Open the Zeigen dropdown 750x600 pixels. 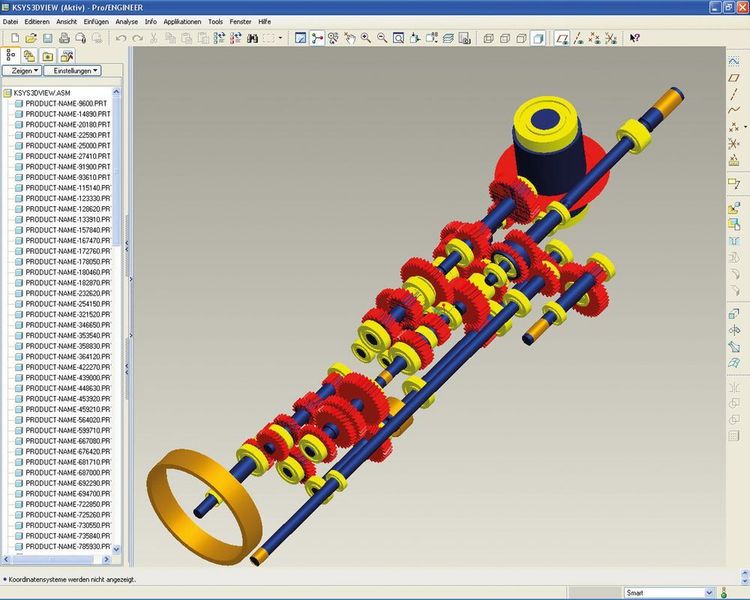coord(22,71)
